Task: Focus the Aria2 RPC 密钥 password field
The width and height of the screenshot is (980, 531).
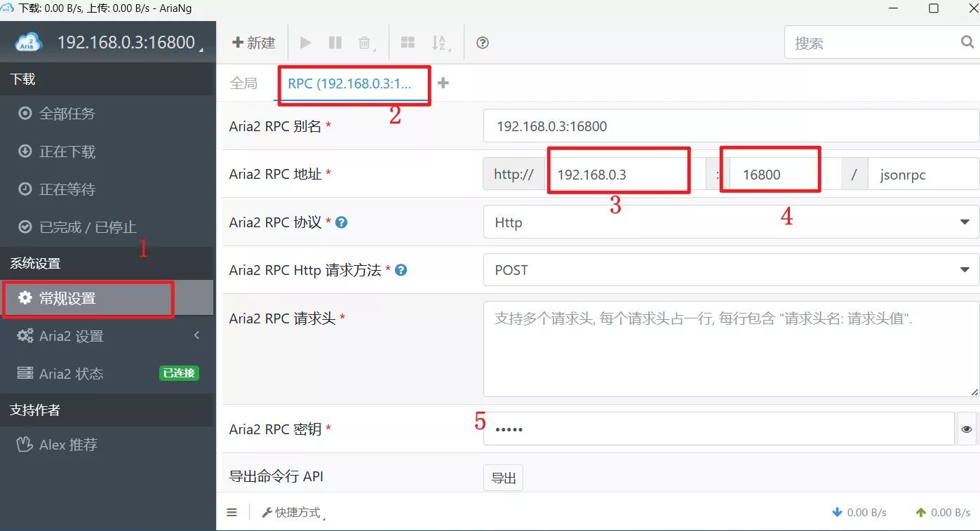Action: click(x=720, y=429)
